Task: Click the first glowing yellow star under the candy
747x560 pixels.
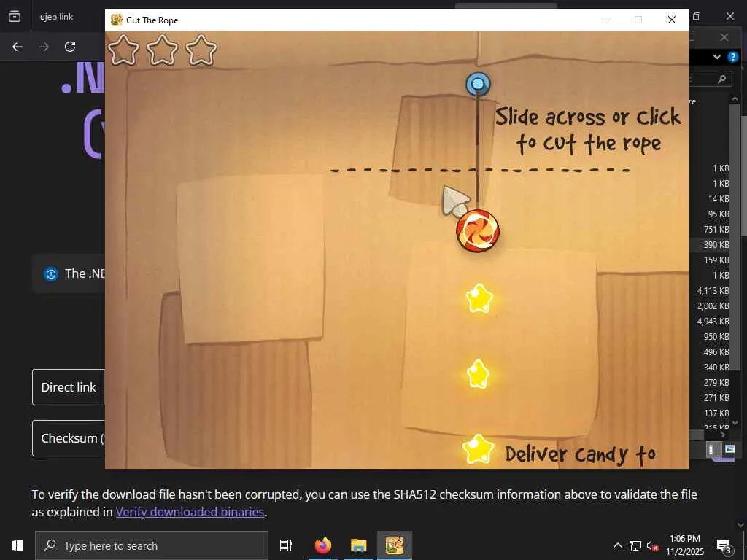Action: tap(479, 298)
